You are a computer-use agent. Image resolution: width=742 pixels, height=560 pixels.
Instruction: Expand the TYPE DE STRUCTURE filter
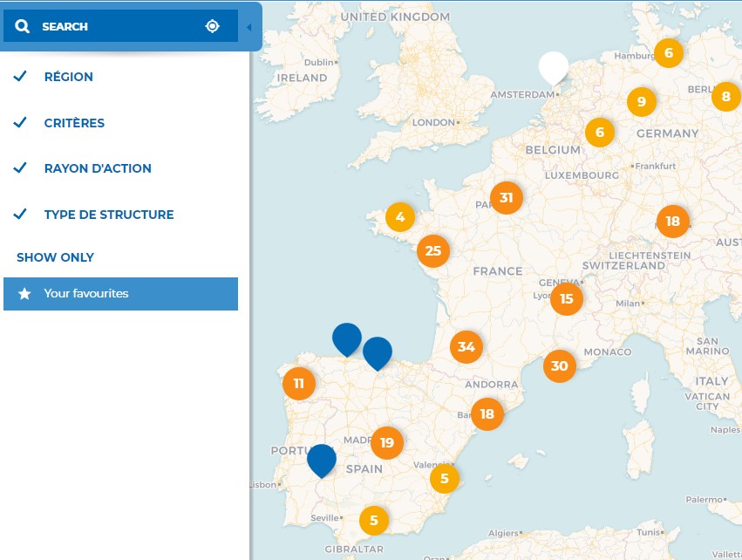[109, 215]
